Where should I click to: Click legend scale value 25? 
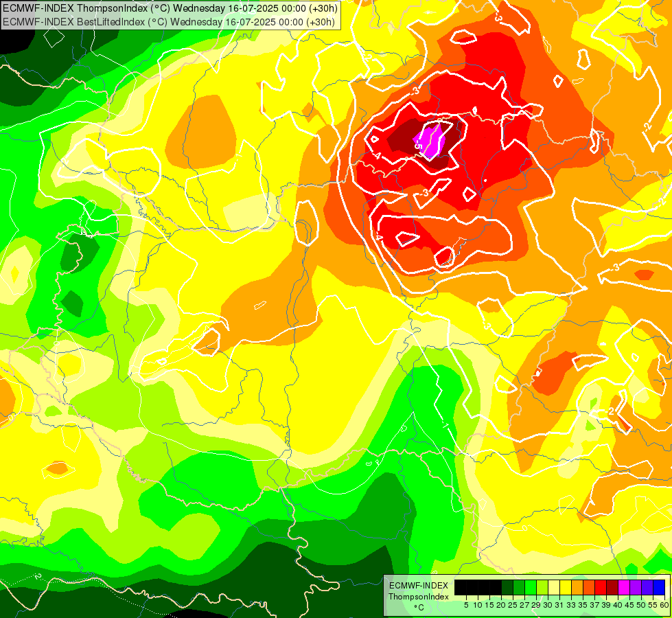click(513, 605)
